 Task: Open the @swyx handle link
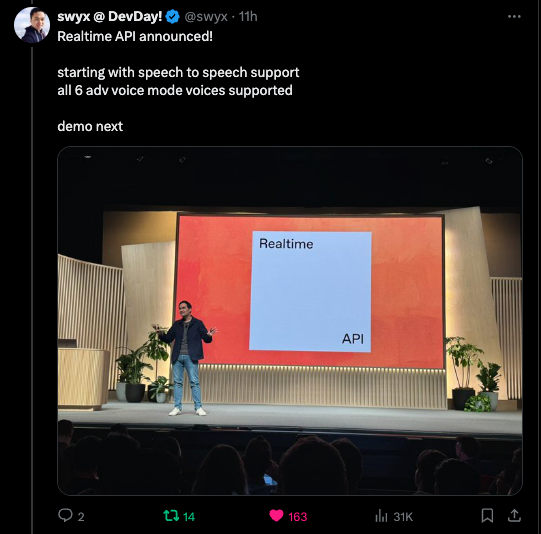point(206,17)
